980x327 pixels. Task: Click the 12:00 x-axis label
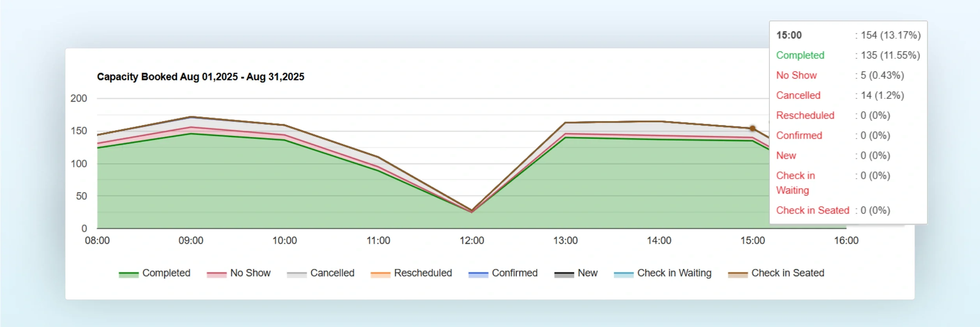click(472, 240)
